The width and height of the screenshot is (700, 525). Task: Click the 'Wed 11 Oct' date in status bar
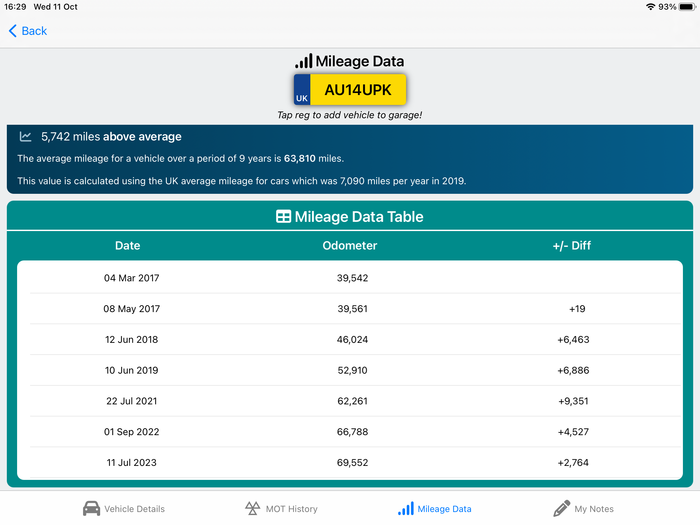point(55,7)
